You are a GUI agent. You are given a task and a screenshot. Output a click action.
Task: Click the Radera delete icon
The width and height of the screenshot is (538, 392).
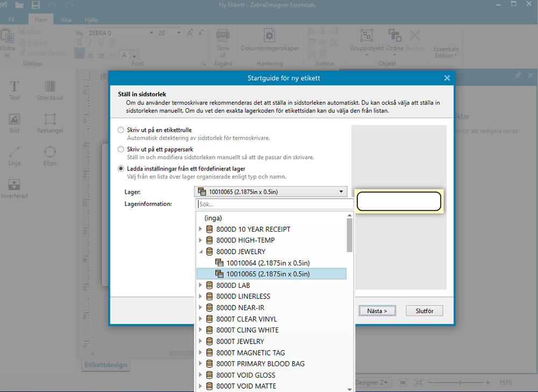[415, 35]
